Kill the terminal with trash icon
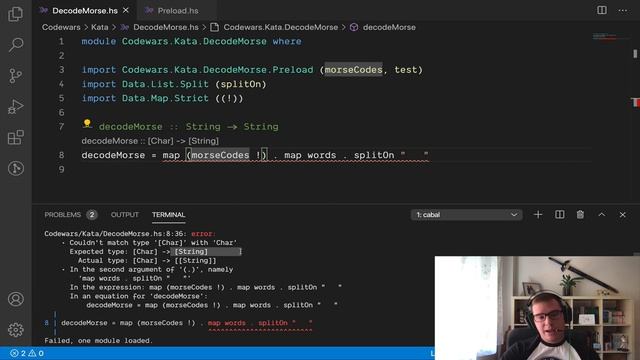640x360 pixels. (x=580, y=215)
